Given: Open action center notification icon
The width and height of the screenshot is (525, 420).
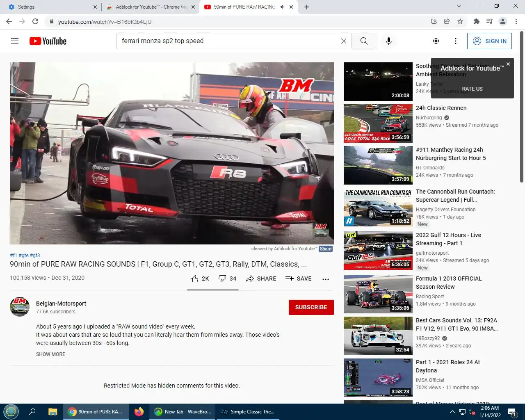Looking at the screenshot, I should click(x=512, y=412).
